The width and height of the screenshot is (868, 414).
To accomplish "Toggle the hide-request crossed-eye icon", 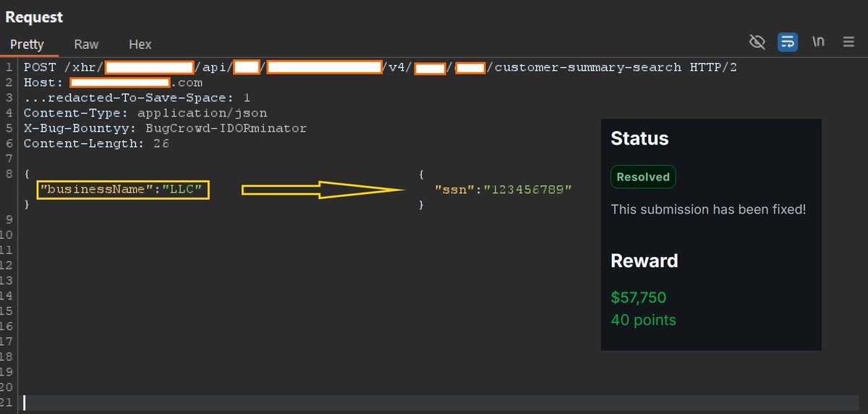I will pyautogui.click(x=757, y=42).
